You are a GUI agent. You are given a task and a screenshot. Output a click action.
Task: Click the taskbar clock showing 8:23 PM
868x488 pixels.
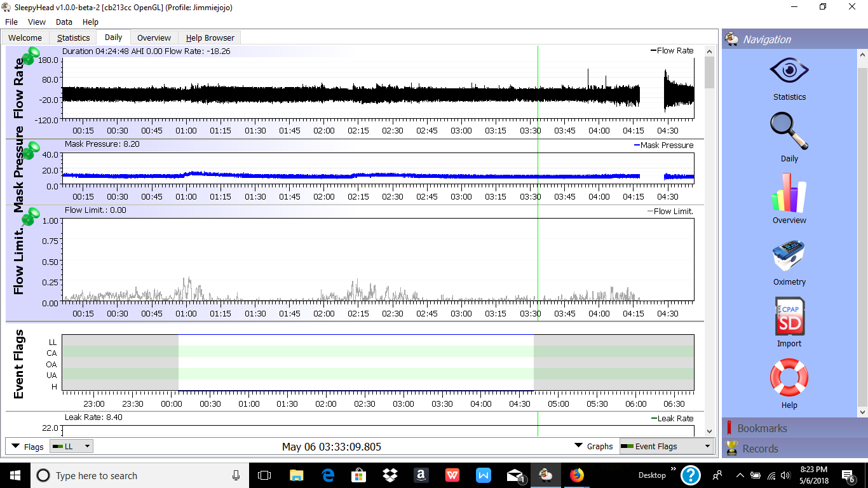click(x=813, y=475)
